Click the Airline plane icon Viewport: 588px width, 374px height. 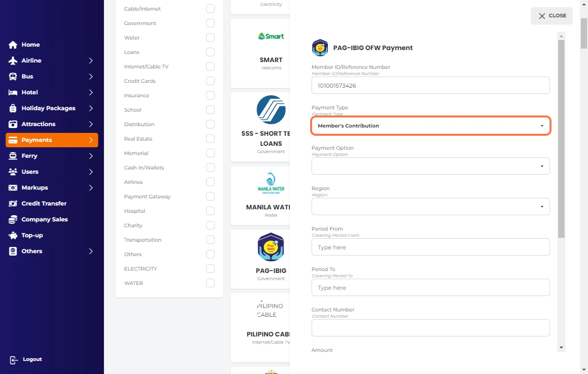coord(13,61)
